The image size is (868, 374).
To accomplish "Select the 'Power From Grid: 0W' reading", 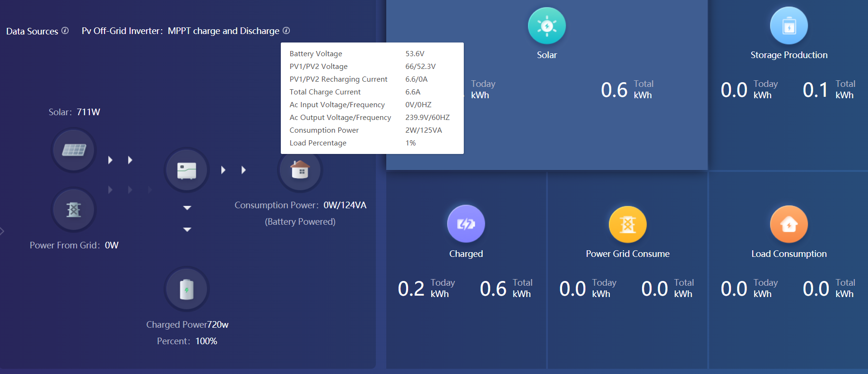I will 74,245.
